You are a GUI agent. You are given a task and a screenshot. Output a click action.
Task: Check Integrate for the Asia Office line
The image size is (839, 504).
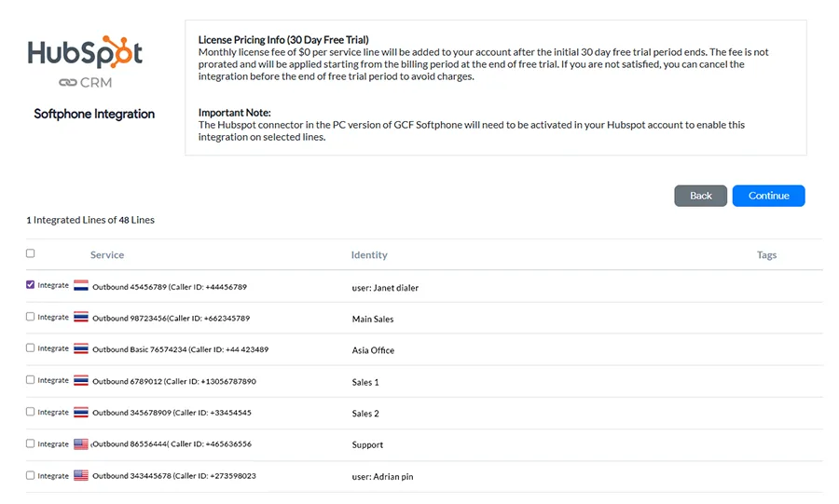31,348
